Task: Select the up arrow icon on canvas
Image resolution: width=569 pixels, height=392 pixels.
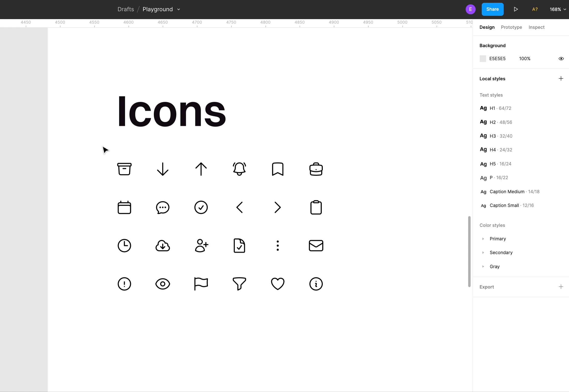Action: [x=201, y=169]
